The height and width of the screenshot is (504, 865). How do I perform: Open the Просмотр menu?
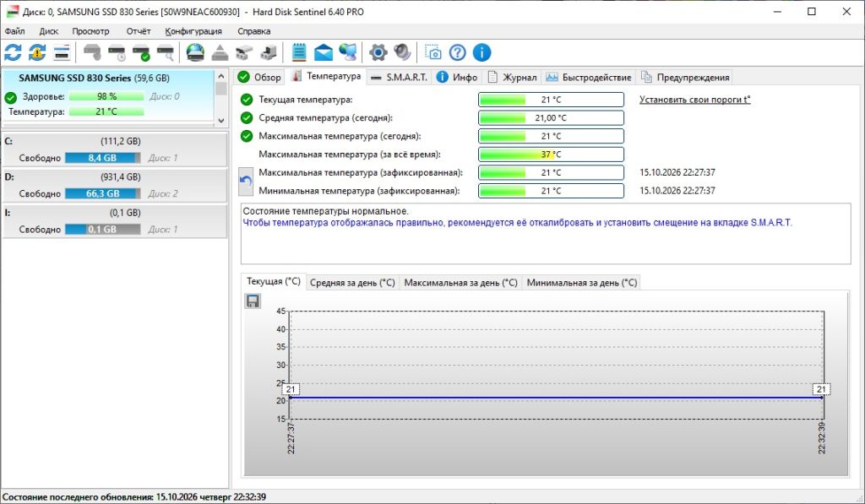[x=90, y=31]
